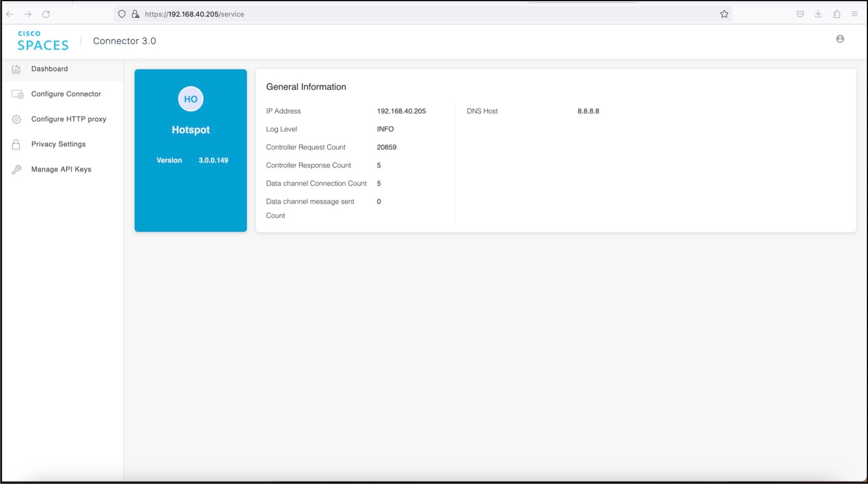This screenshot has height=484, width=868.
Task: Bookmark the page with the star icon
Action: coord(724,13)
